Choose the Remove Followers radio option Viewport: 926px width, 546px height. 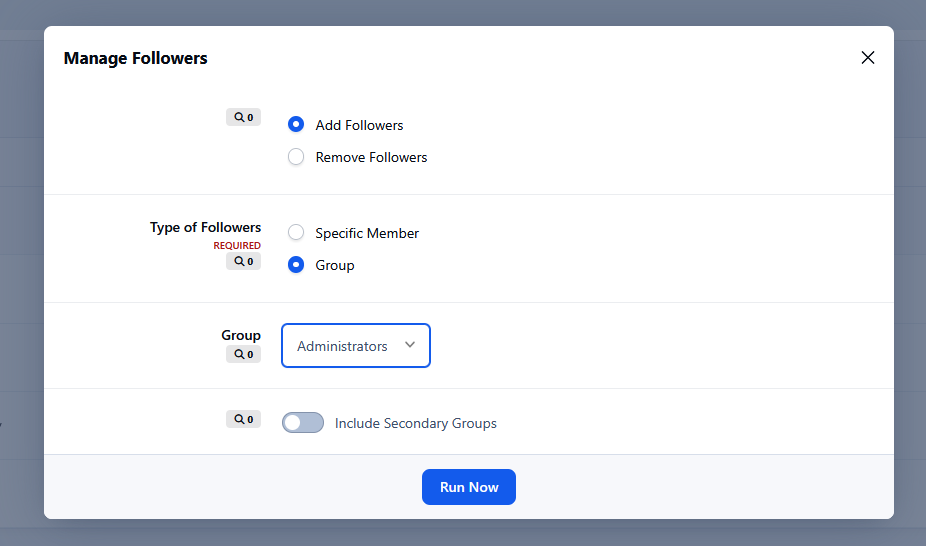(x=296, y=157)
